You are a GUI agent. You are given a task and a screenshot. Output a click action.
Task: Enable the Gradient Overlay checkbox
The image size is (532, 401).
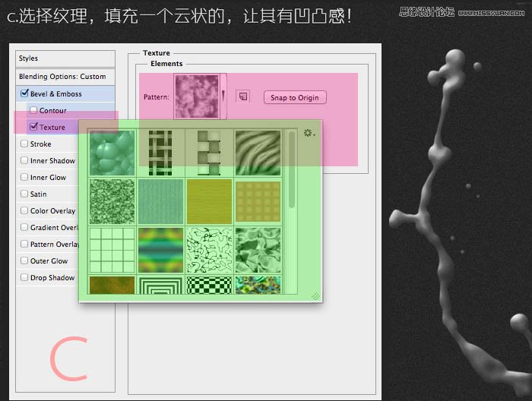click(x=24, y=227)
